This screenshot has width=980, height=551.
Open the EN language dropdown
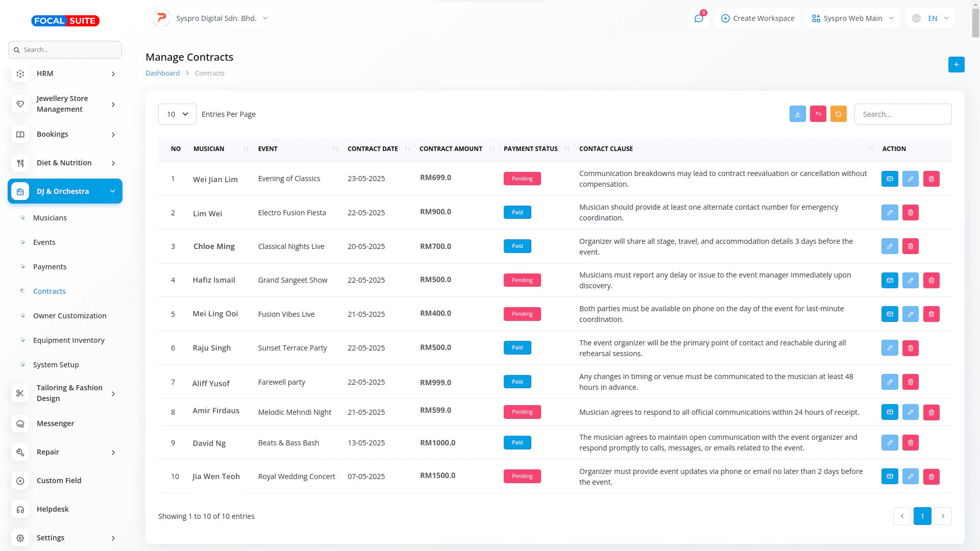pos(931,18)
